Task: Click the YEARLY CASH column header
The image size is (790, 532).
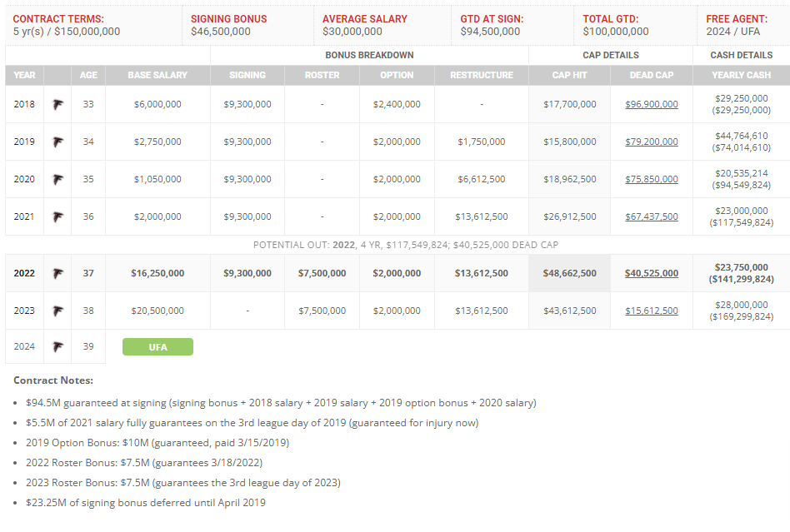Action: 741,75
